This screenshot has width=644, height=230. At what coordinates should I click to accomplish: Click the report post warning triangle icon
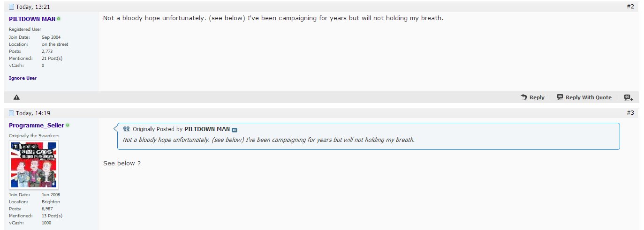click(x=16, y=97)
